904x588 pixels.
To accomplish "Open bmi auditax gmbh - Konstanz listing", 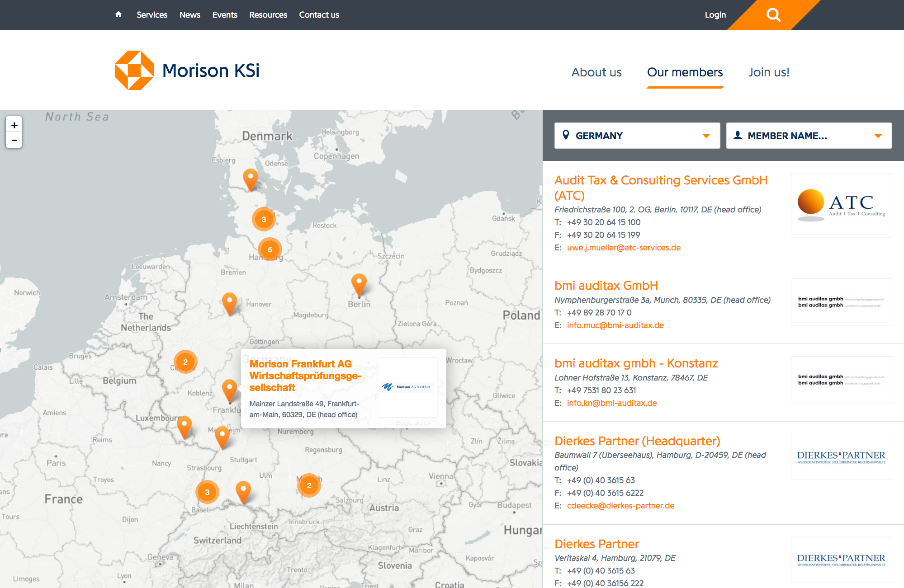I will [636, 363].
